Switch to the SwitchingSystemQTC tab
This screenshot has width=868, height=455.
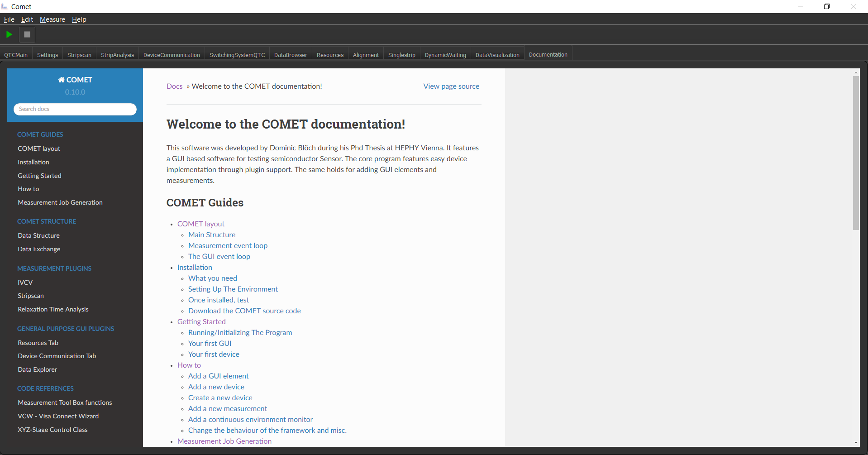(x=237, y=55)
